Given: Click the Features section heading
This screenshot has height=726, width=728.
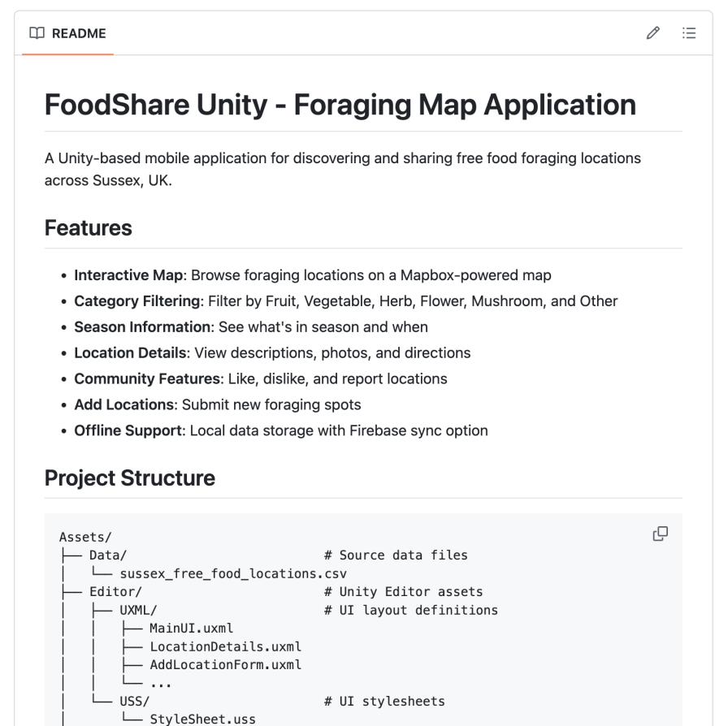Looking at the screenshot, I should click(89, 228).
